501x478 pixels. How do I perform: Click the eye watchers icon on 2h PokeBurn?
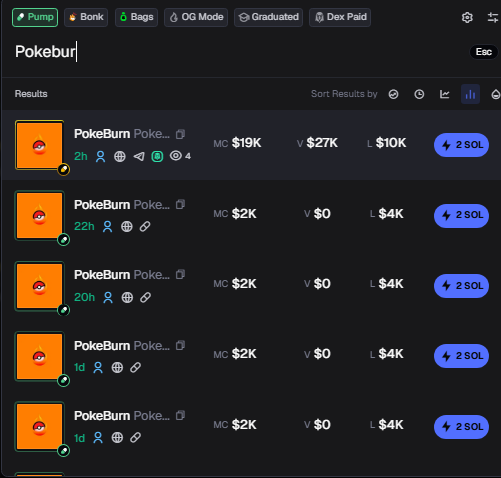tap(176, 156)
